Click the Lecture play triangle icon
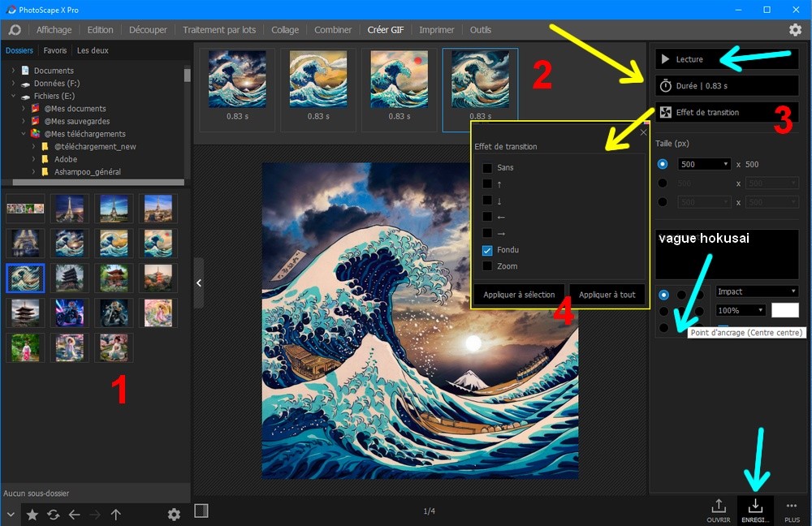The width and height of the screenshot is (812, 526). tap(666, 59)
